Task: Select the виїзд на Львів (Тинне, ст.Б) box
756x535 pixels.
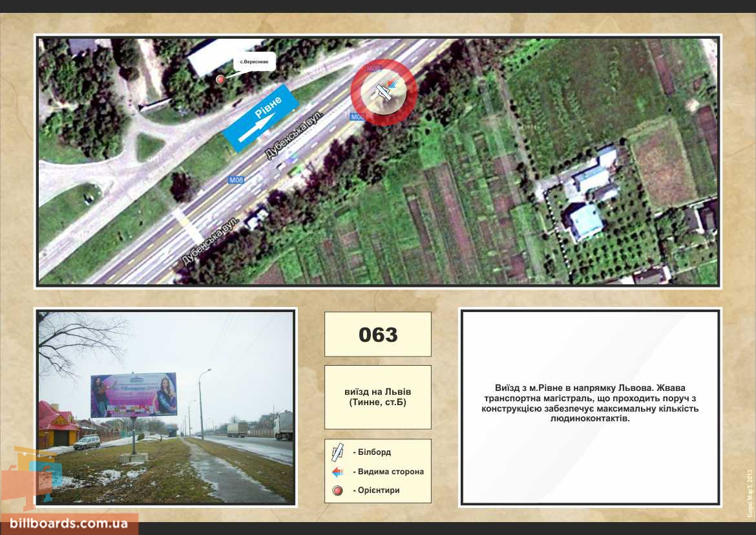Action: pos(378,397)
